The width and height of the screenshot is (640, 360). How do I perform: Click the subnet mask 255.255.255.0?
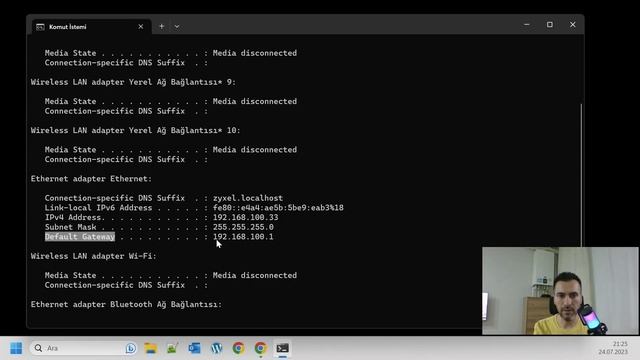243,227
